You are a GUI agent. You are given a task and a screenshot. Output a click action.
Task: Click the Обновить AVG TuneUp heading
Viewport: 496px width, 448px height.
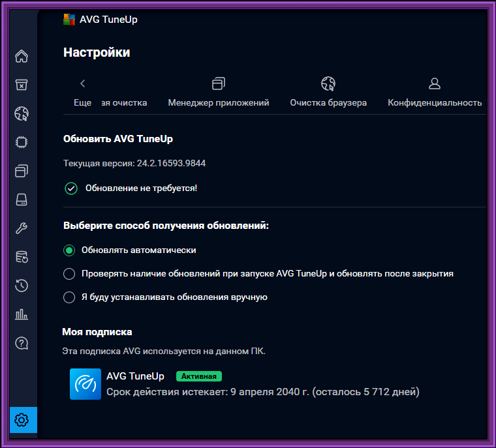118,139
